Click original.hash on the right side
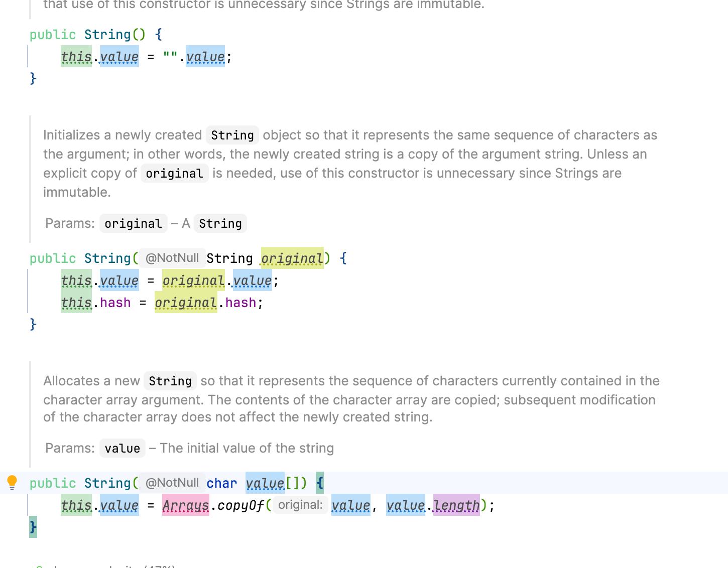The height and width of the screenshot is (568, 728). coord(205,303)
